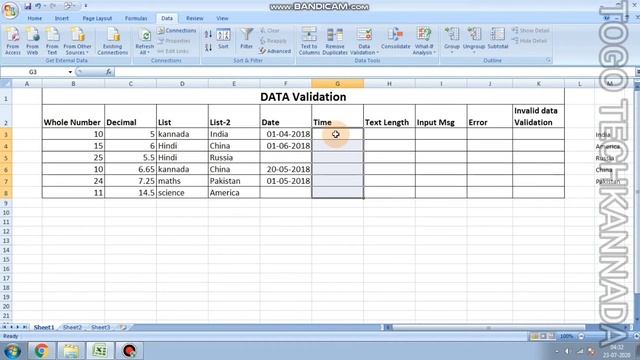Viewport: 640px width, 360px height.
Task: Select the Text Length header cell
Action: click(x=389, y=116)
